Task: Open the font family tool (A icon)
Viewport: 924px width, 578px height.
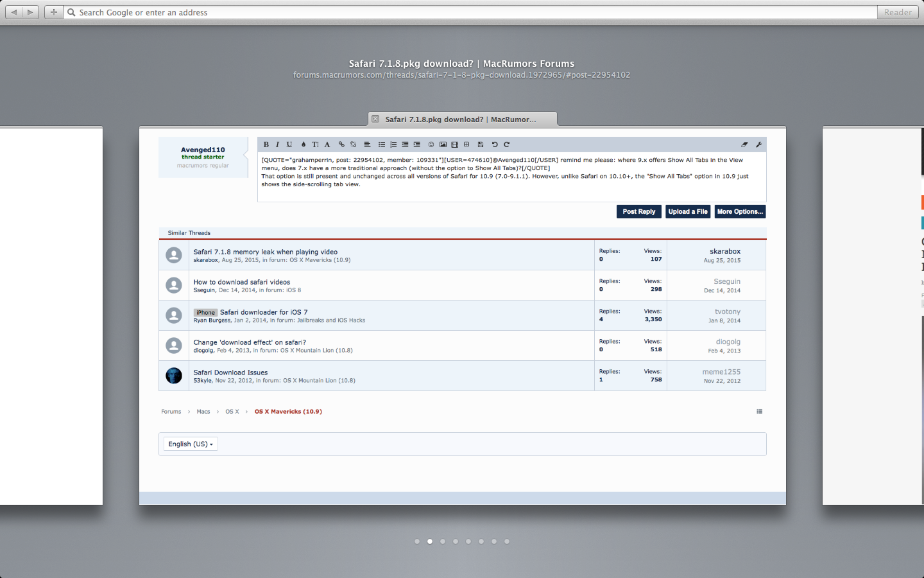Action: (327, 144)
